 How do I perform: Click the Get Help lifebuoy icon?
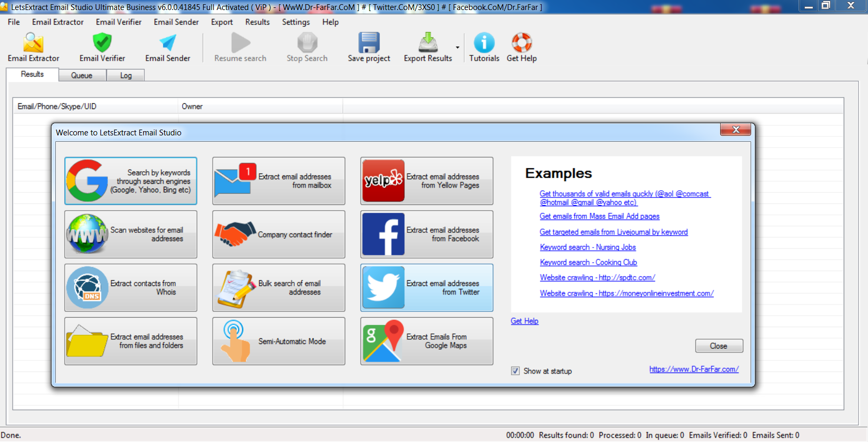[x=521, y=43]
